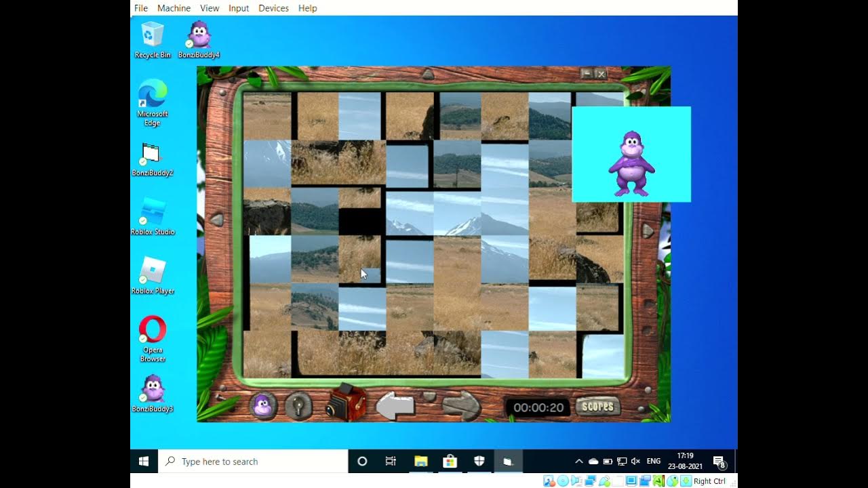This screenshot has height=488, width=868.
Task: Click the VirtualBox display status icon
Action: pyautogui.click(x=631, y=481)
